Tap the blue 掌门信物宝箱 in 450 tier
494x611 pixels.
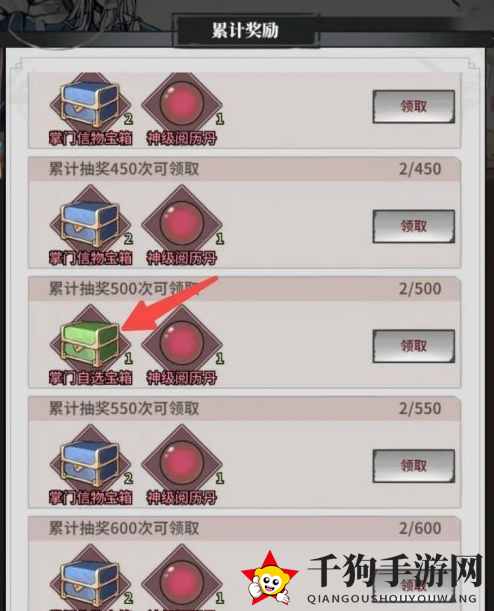[x=90, y=223]
